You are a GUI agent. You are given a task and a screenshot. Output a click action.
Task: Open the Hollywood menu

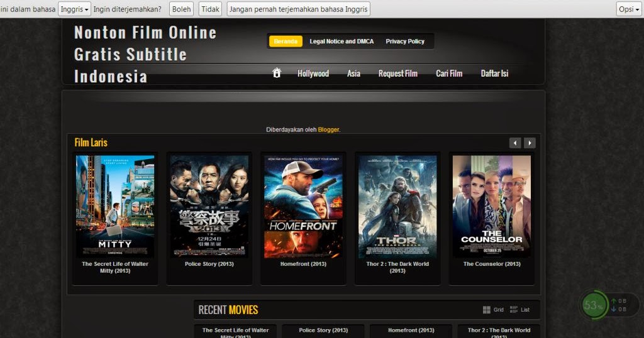click(x=313, y=74)
